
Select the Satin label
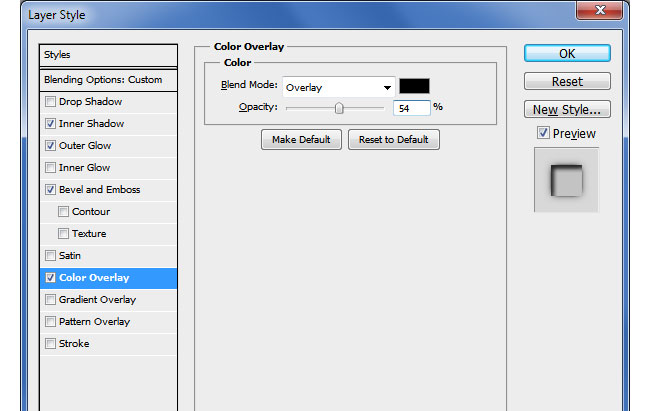pos(70,255)
